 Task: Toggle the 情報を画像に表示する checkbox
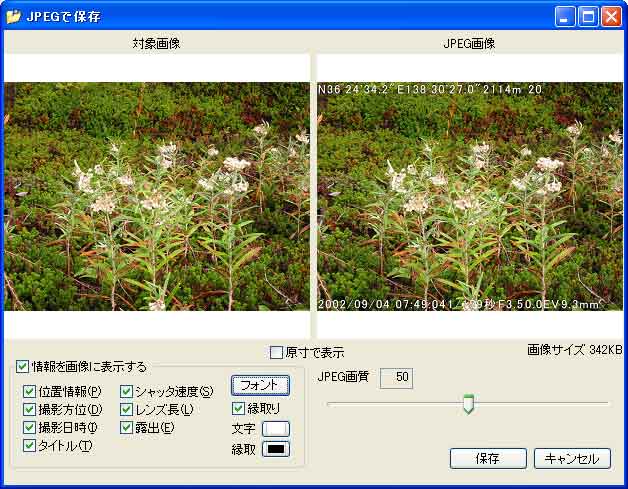23,367
